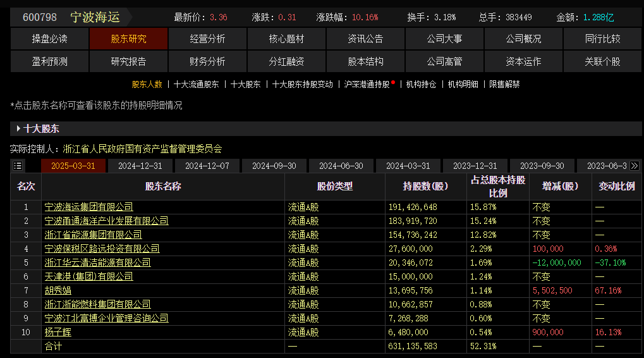
Task: Click the 占总股本持股比例 column header
Action: pos(498,187)
